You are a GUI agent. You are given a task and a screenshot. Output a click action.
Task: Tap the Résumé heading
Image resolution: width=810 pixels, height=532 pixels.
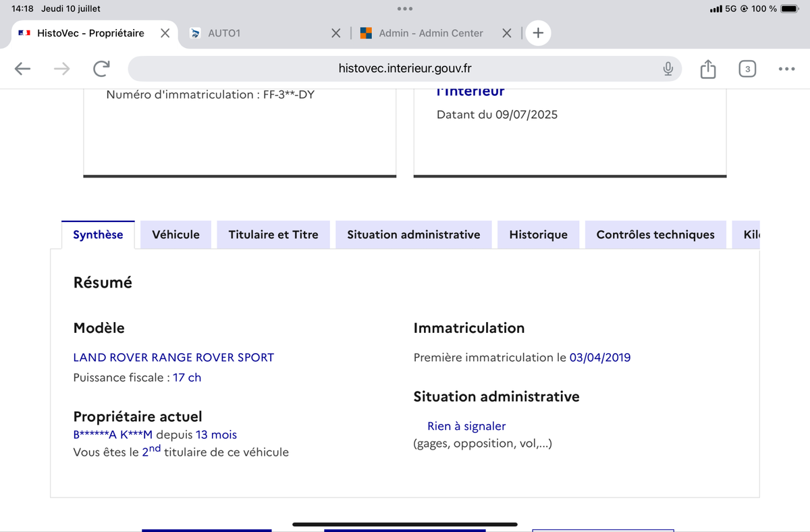(x=103, y=283)
